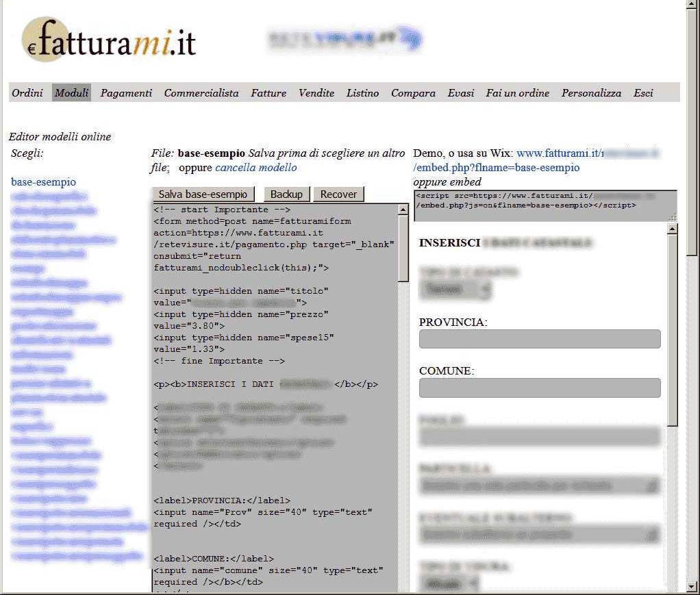Open the Personalizza menu item
The image size is (700, 595).
pyautogui.click(x=592, y=93)
